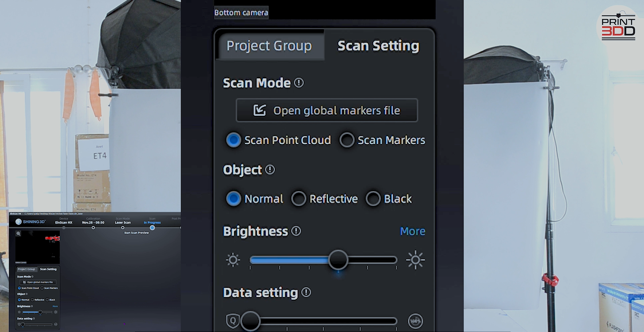Click Start Scan Preview in the small window
The image size is (644, 332).
click(137, 233)
